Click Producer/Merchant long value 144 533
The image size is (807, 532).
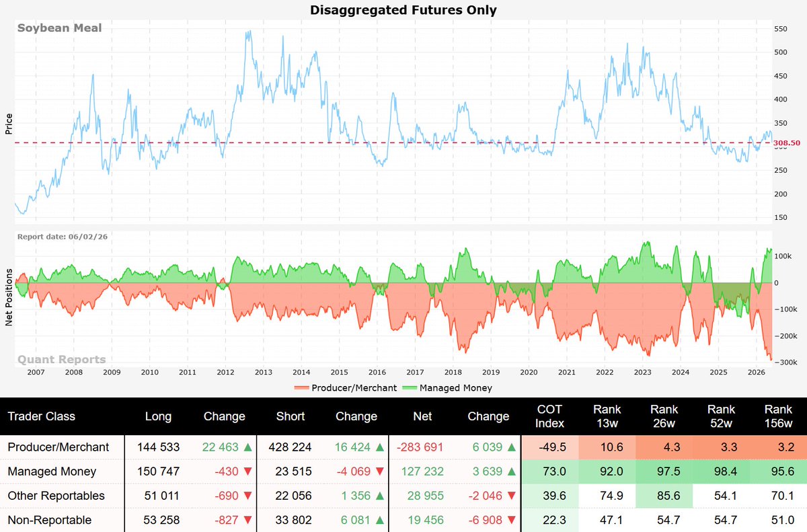click(x=158, y=447)
